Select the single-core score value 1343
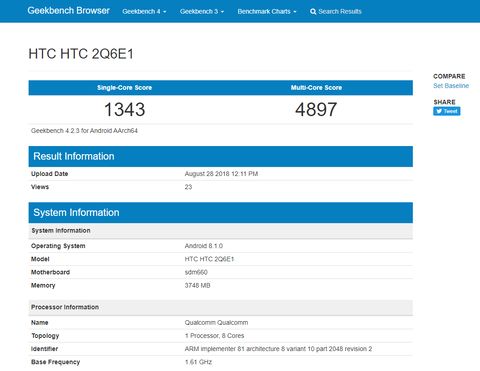The height and width of the screenshot is (371, 480). click(124, 109)
